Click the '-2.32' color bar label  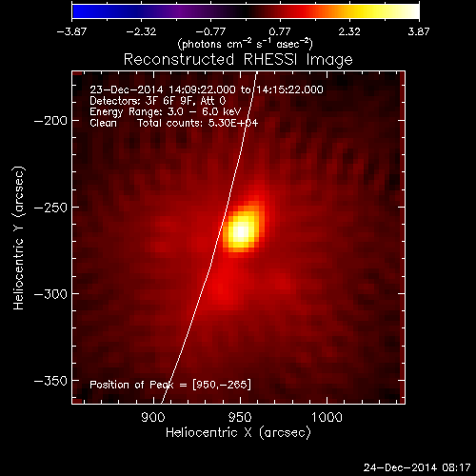(141, 31)
